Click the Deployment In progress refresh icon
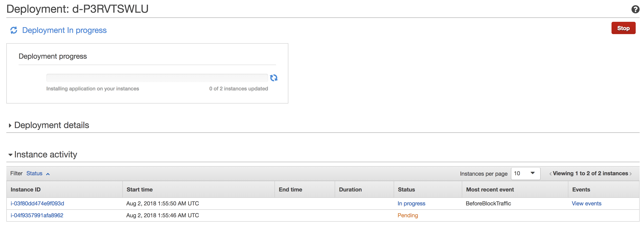Image resolution: width=644 pixels, height=226 pixels. tap(14, 30)
